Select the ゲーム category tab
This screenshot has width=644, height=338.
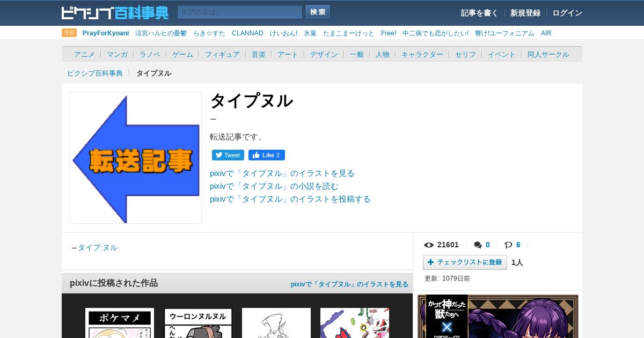(x=182, y=54)
